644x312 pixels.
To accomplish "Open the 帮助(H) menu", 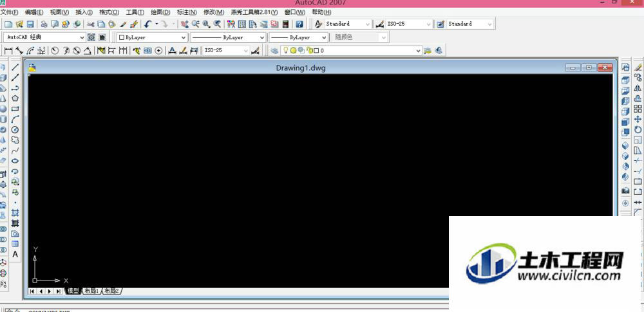I will pos(321,12).
